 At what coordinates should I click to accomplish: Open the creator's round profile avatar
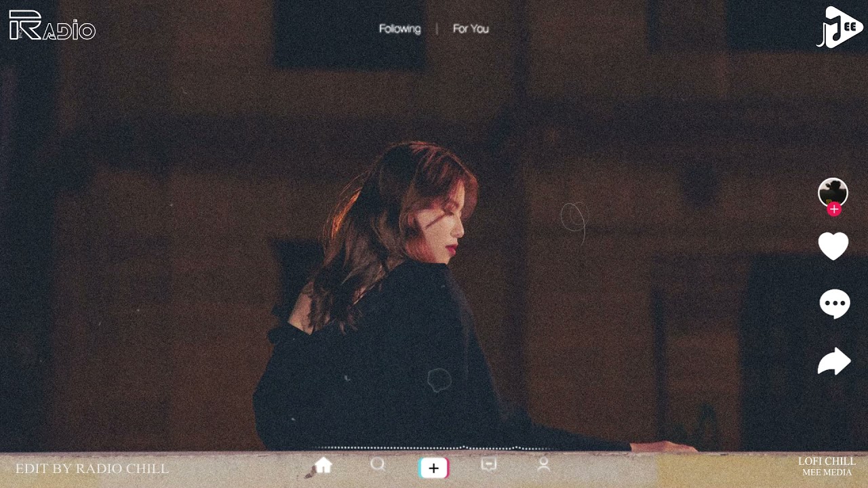(833, 192)
